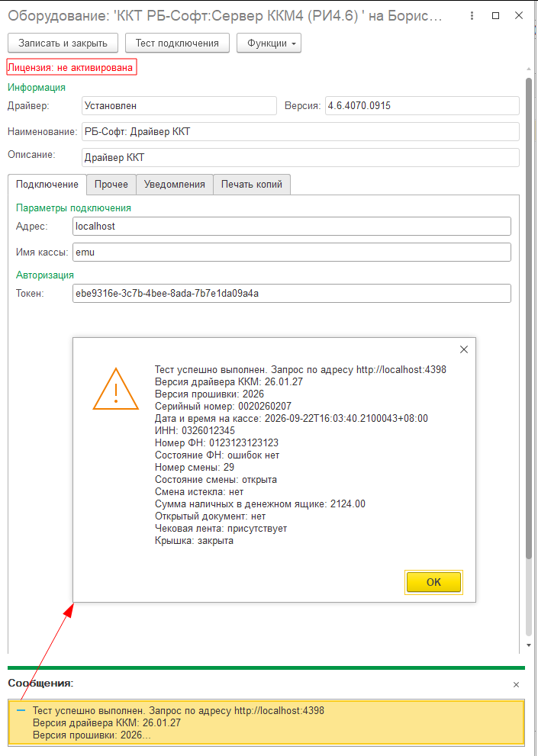This screenshot has width=538, height=756.
Task: Click the 'Записать и закрыть' button
Action: coord(63,43)
